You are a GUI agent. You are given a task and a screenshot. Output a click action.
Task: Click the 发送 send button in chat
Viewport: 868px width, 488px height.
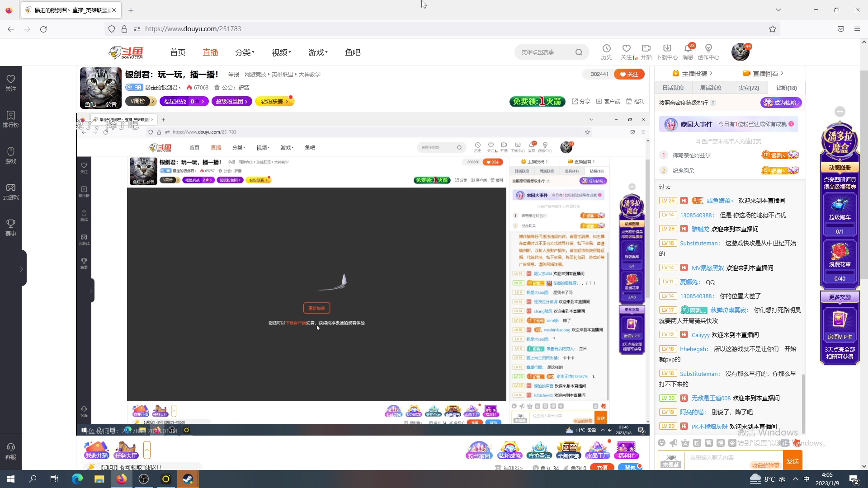coord(793,460)
